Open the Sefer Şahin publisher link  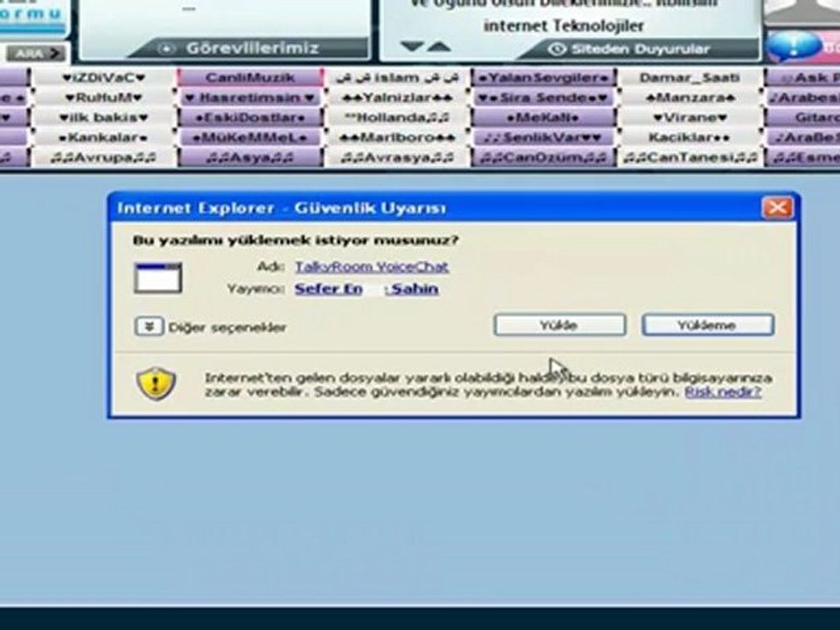[x=367, y=289]
